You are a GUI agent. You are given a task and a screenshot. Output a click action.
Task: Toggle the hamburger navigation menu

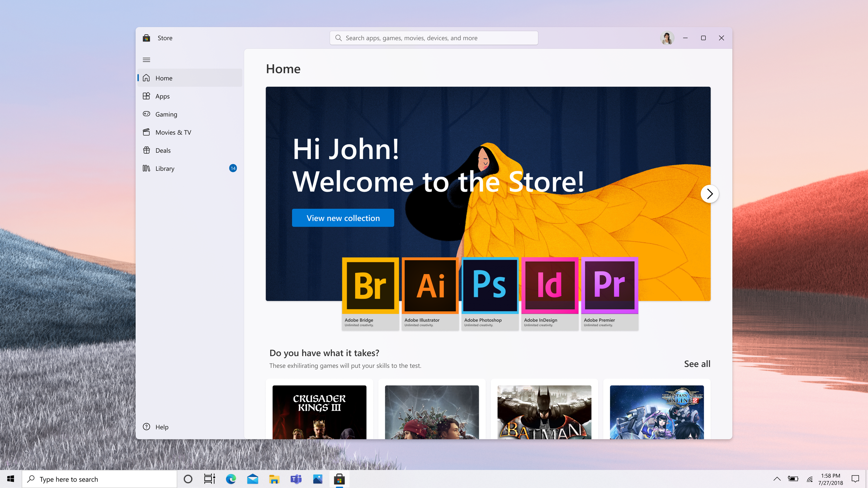click(147, 60)
